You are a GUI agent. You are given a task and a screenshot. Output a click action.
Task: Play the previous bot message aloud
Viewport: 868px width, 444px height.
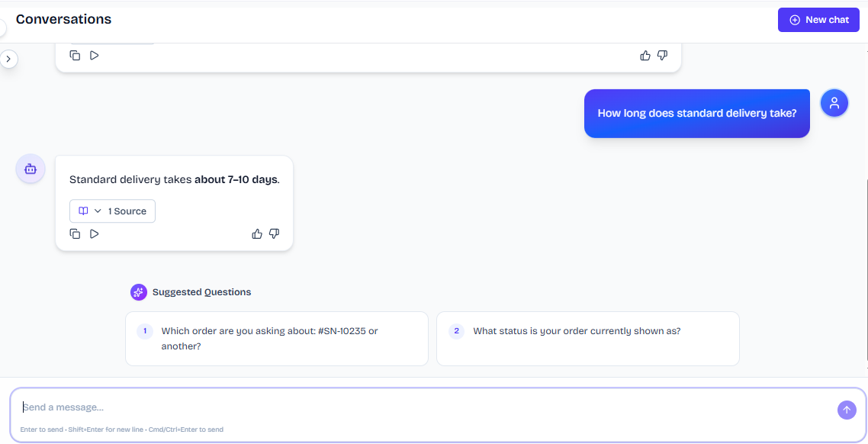94,56
